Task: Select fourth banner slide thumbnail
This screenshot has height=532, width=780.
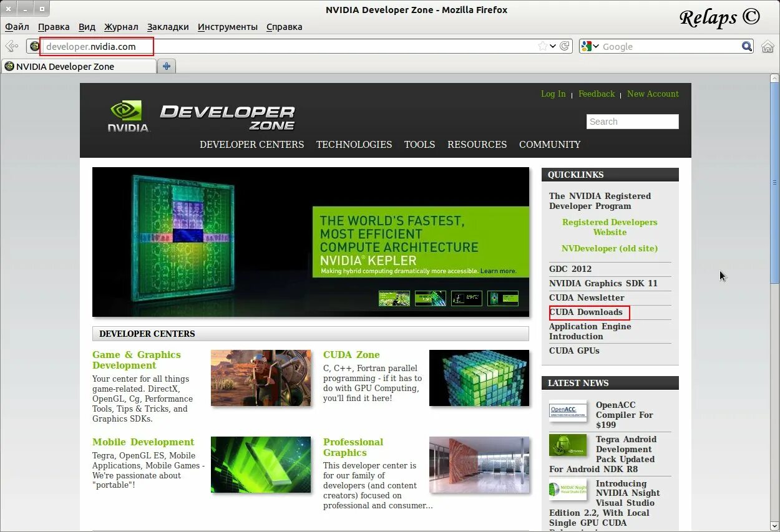Action: pos(503,298)
